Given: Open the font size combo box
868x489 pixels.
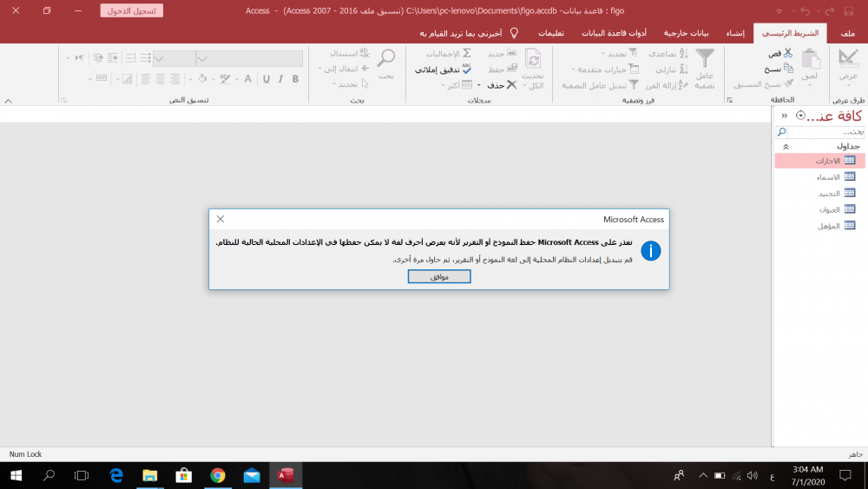Looking at the screenshot, I should point(174,58).
